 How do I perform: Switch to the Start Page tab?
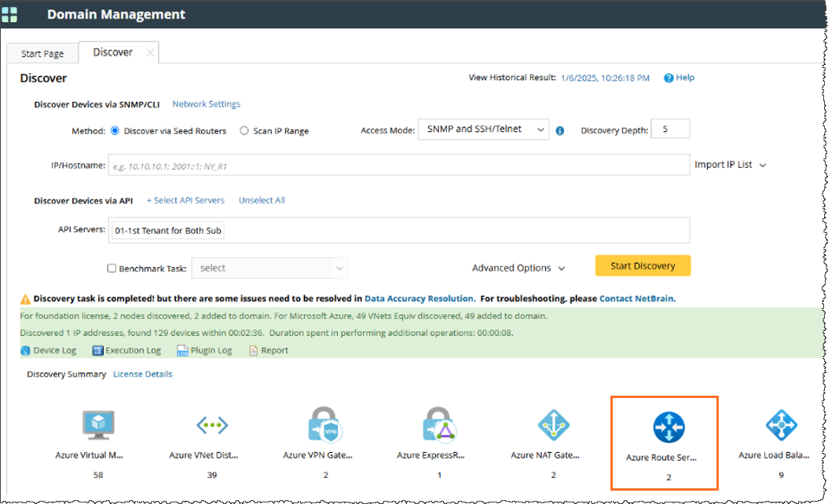coord(42,53)
